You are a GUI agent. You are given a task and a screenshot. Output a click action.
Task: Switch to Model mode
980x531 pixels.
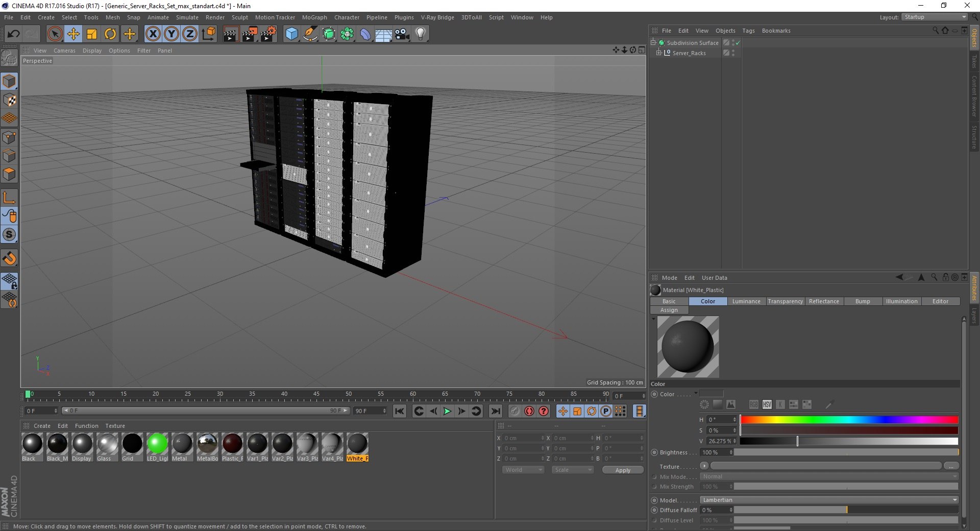point(9,81)
